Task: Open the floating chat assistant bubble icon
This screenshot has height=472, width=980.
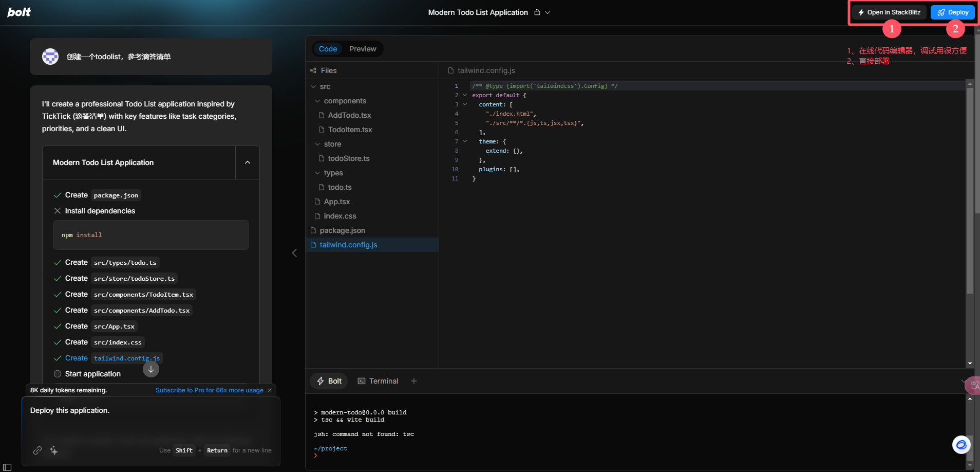Action: (961, 445)
